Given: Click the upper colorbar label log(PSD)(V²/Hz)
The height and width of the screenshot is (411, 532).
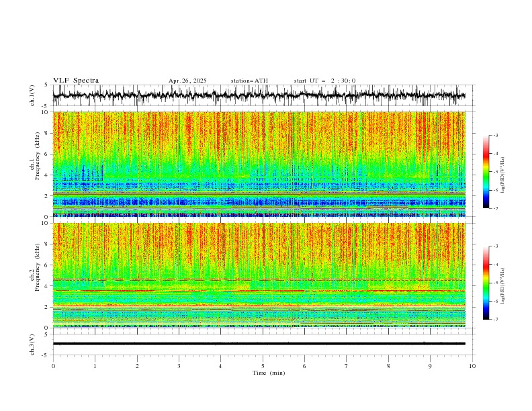Looking at the screenshot, I should (502, 175).
